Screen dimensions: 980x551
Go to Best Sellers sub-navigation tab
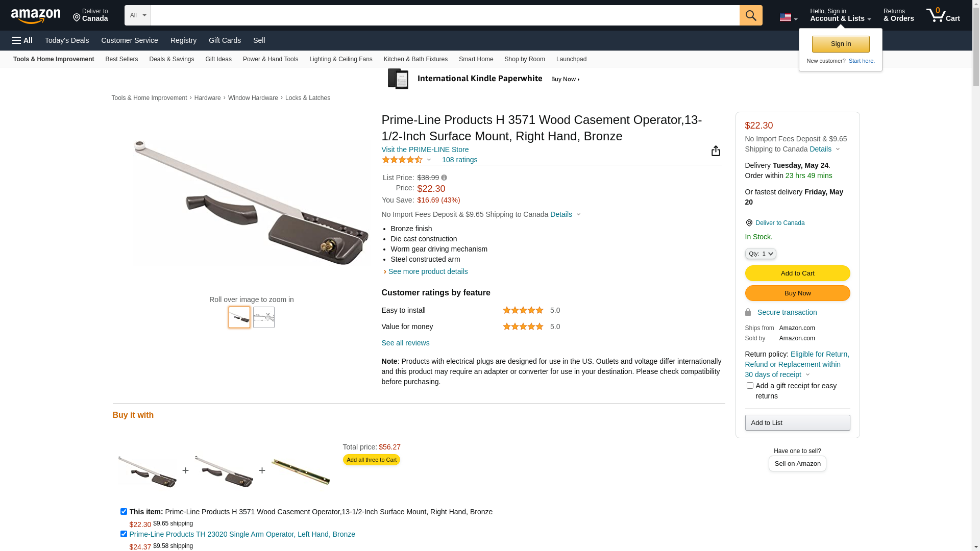click(121, 59)
